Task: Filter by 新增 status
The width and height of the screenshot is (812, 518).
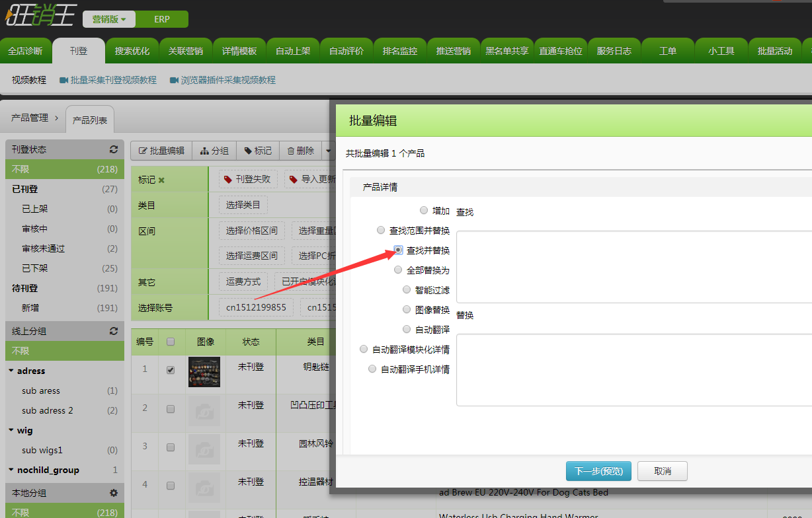Action: coord(64,308)
